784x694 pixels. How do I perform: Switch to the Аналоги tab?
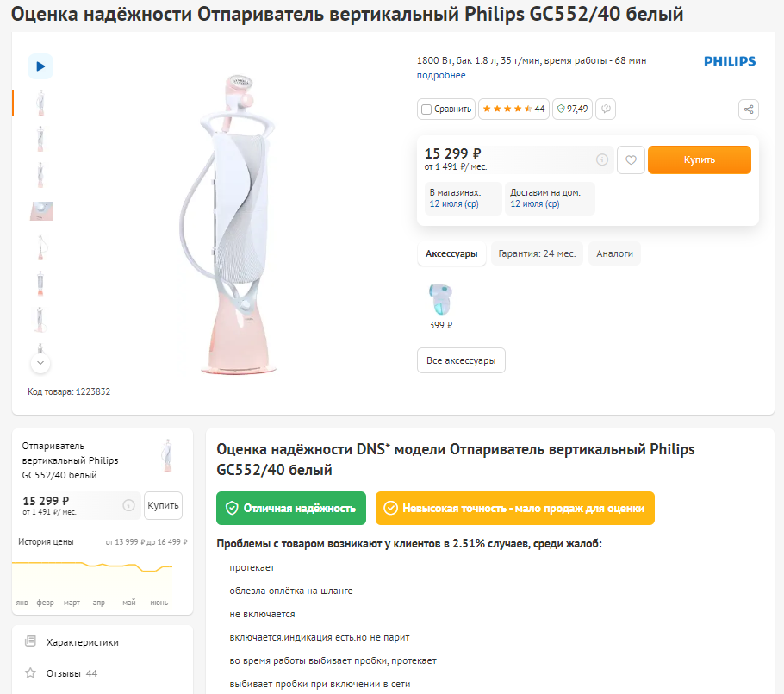pyautogui.click(x=614, y=253)
